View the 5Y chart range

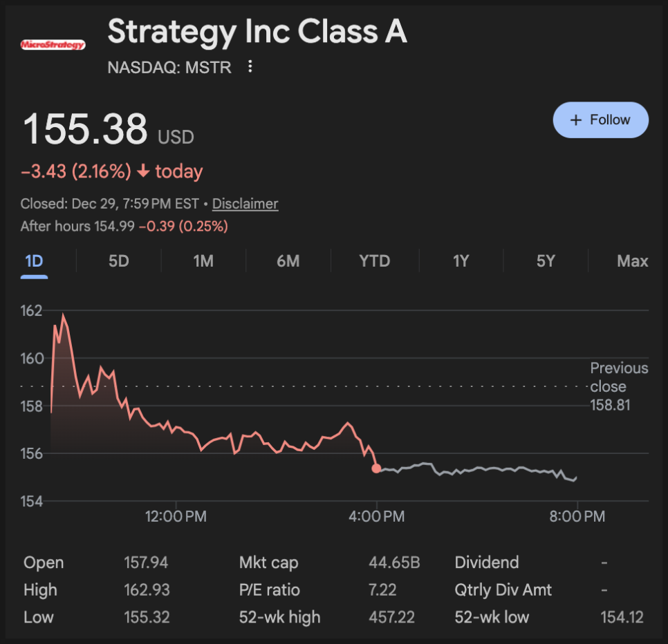(546, 261)
